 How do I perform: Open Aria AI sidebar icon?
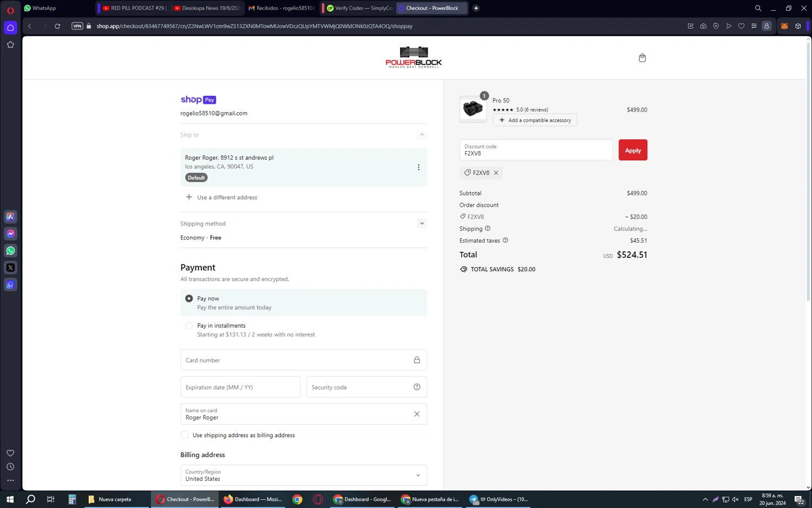click(x=10, y=217)
